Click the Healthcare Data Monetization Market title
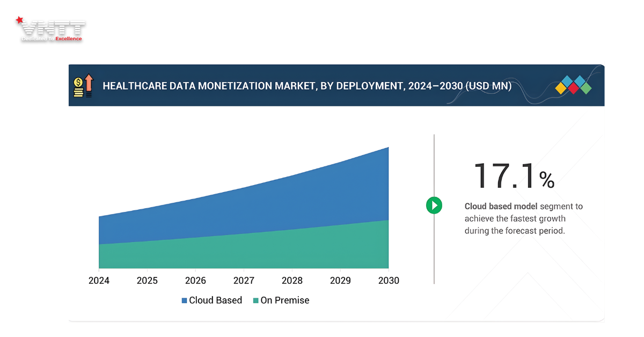The height and width of the screenshot is (337, 644). pyautogui.click(x=306, y=86)
